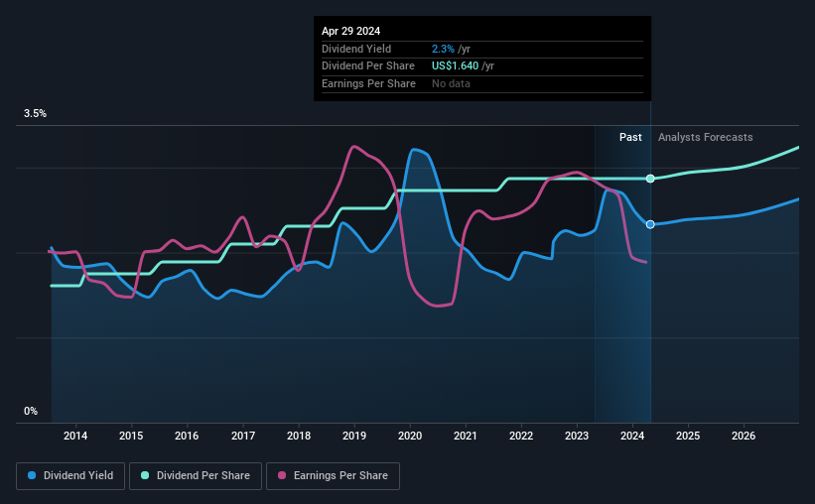Click the teal data point marker at Apr 2024
The height and width of the screenshot is (504, 815).
[650, 179]
